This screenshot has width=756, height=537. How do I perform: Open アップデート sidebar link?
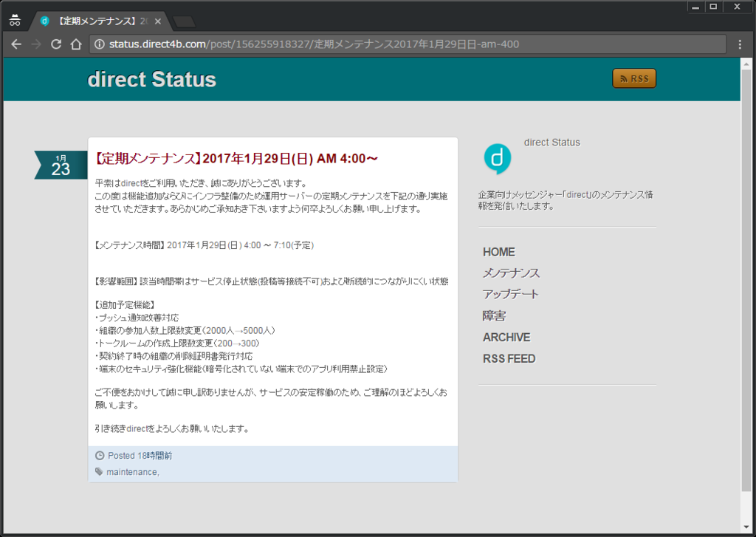[x=511, y=294]
